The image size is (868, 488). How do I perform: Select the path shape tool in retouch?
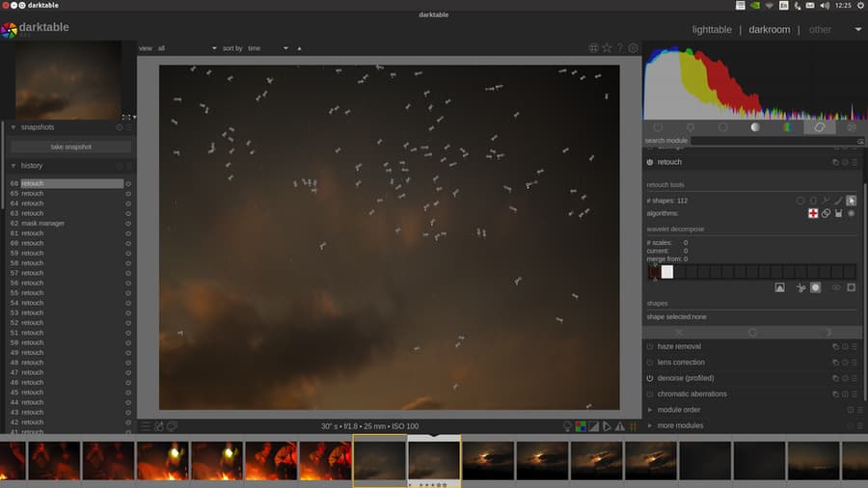tap(826, 201)
